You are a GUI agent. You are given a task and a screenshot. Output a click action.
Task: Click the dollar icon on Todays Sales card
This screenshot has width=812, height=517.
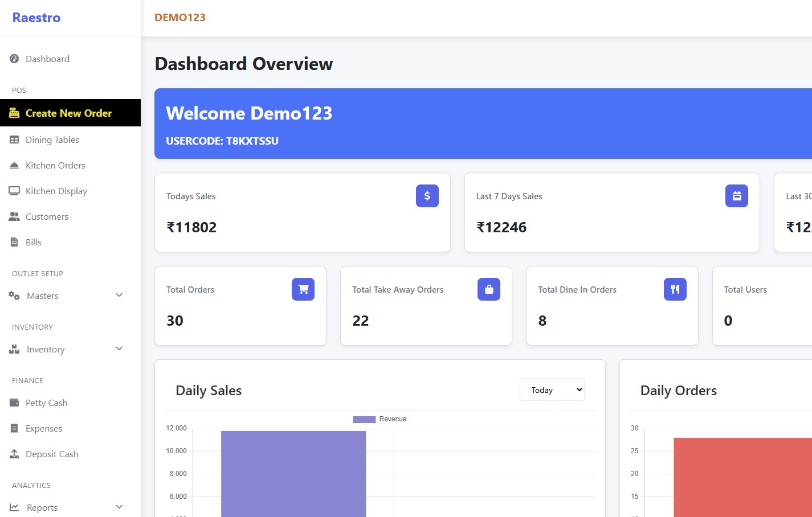coord(427,196)
